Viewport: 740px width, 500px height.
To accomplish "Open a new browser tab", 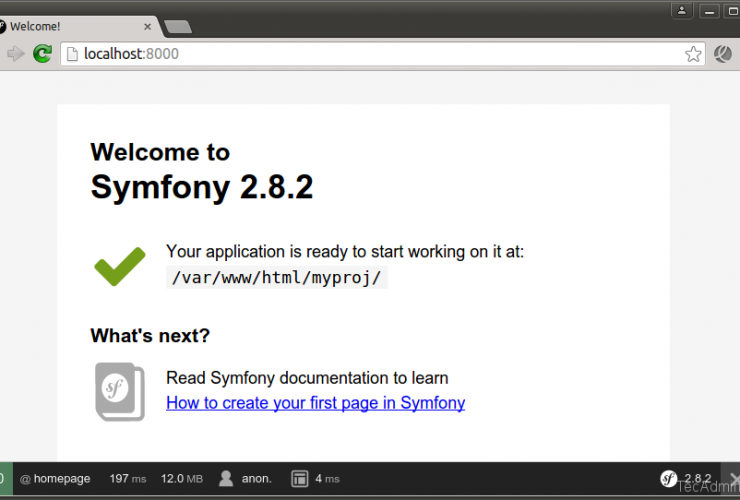I will click(x=178, y=27).
